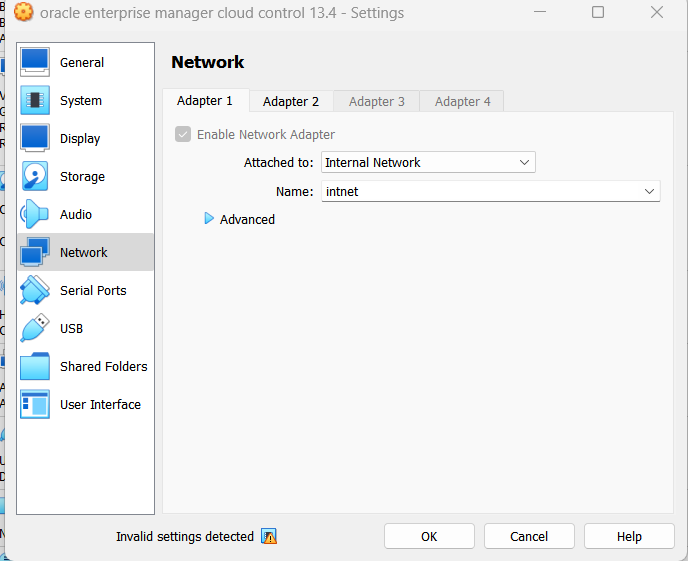
Task: Maximize the Settings window
Action: (x=598, y=12)
